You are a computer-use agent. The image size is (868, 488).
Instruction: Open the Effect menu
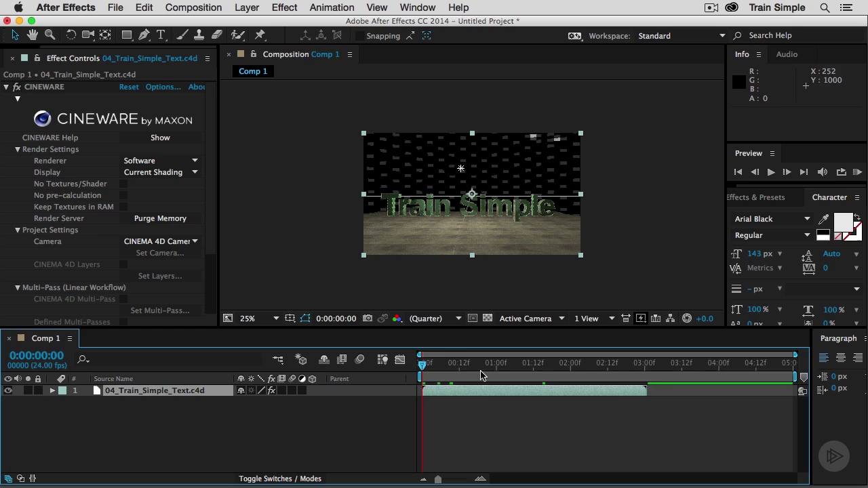click(x=284, y=7)
